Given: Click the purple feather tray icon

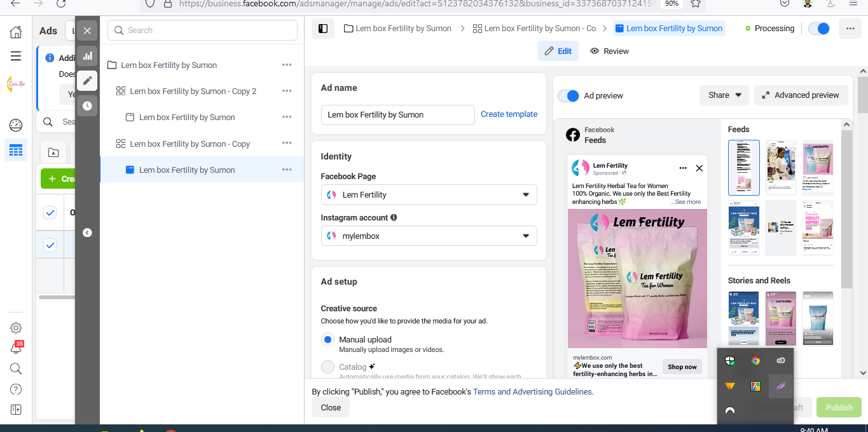Looking at the screenshot, I should click(x=781, y=386).
